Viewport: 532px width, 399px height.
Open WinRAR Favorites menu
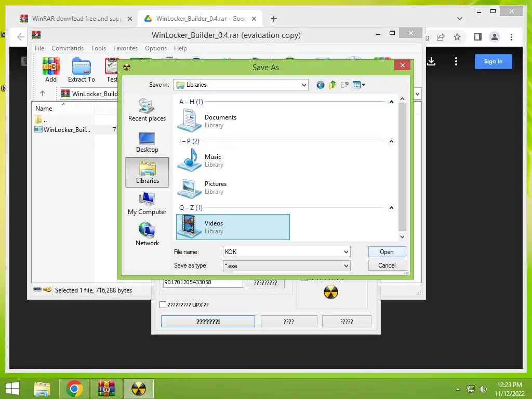click(125, 48)
